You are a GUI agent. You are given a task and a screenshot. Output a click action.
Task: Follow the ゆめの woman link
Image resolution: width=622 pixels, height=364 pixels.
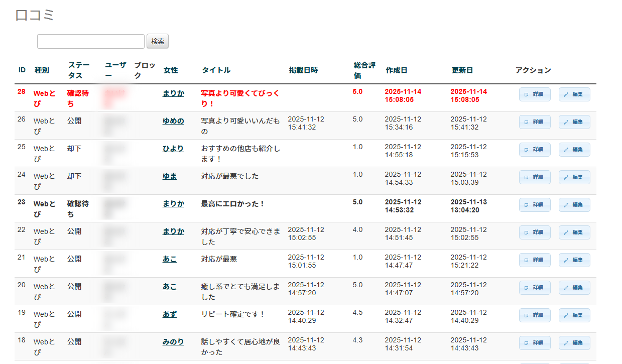point(173,121)
